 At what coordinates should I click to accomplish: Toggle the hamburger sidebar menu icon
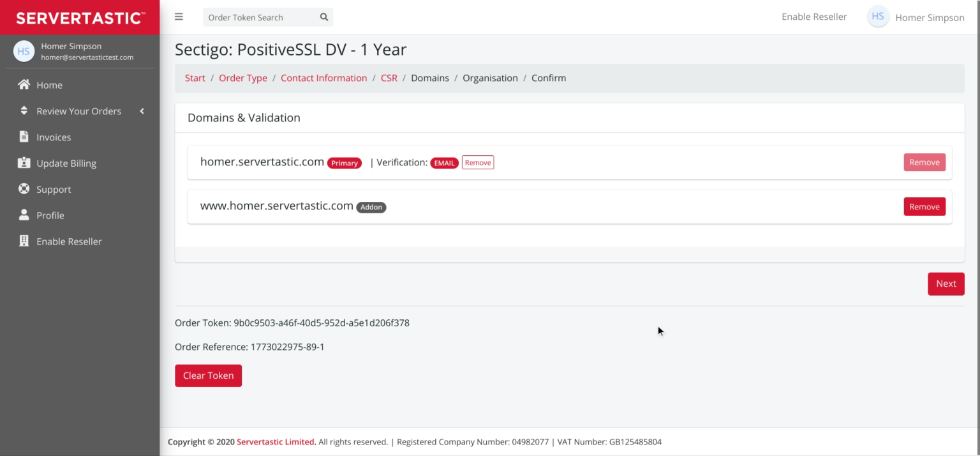pos(179,17)
